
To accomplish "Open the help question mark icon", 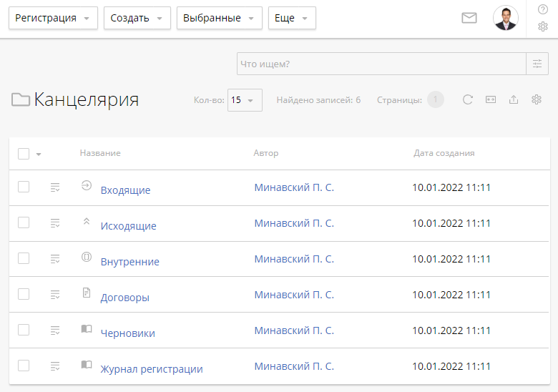I will [x=543, y=9].
